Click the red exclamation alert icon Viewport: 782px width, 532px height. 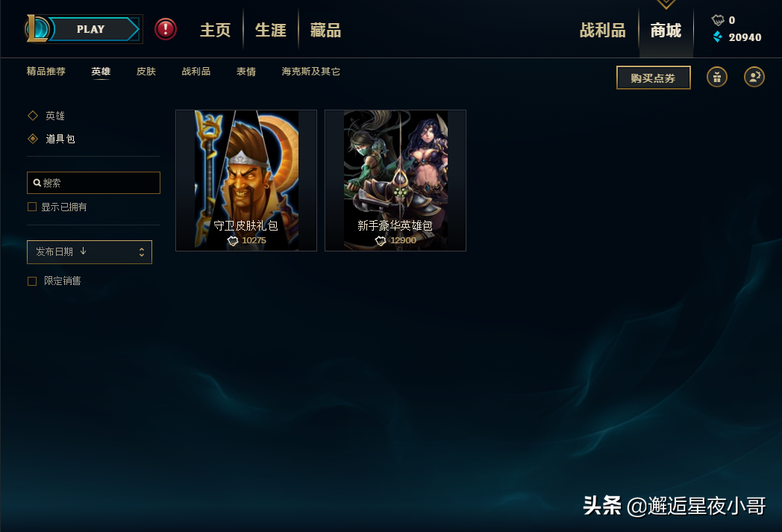(x=165, y=29)
